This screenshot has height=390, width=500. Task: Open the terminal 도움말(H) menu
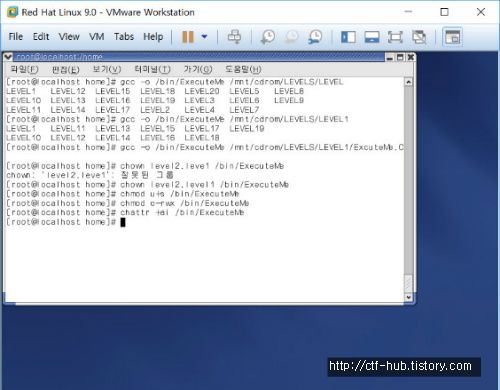(x=243, y=69)
